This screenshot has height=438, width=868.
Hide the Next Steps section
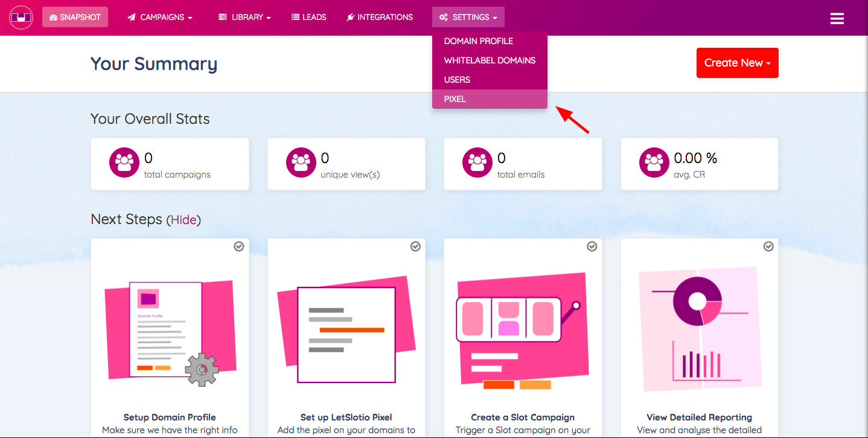point(183,220)
